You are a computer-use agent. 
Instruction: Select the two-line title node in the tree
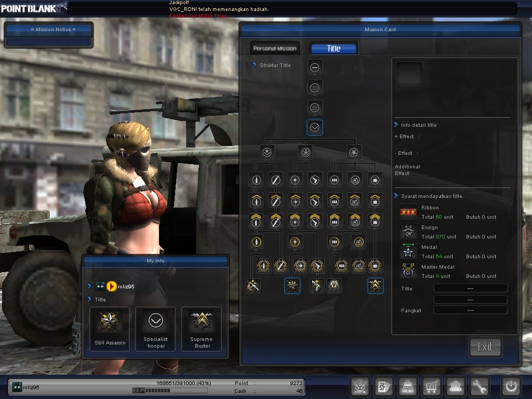(314, 88)
